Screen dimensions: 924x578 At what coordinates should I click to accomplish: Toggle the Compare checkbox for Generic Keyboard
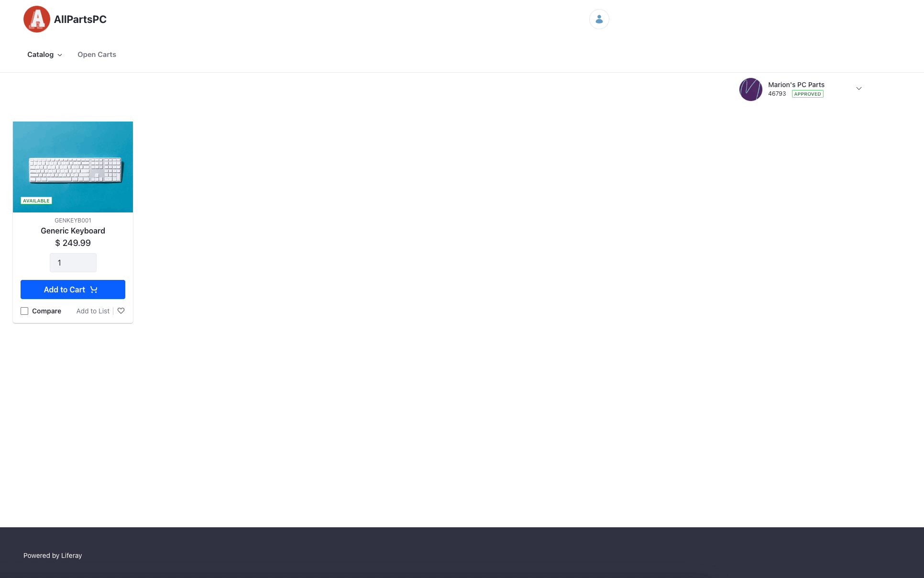24,311
